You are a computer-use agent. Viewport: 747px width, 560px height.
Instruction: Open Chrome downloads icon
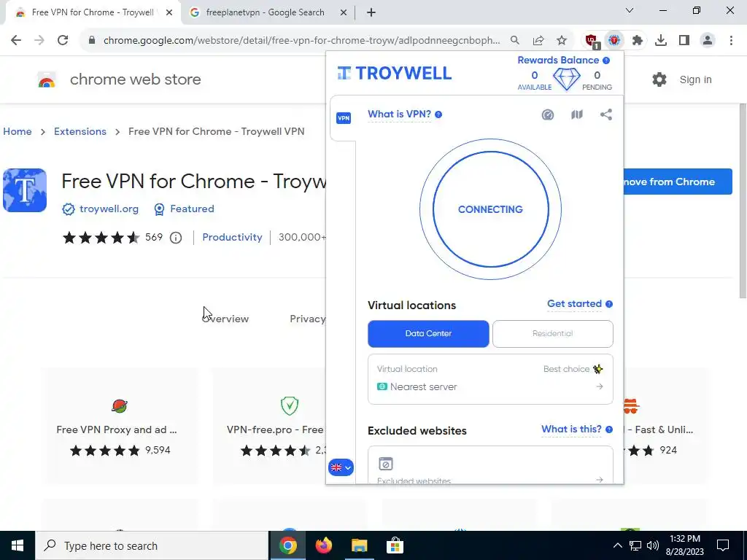[x=661, y=41]
